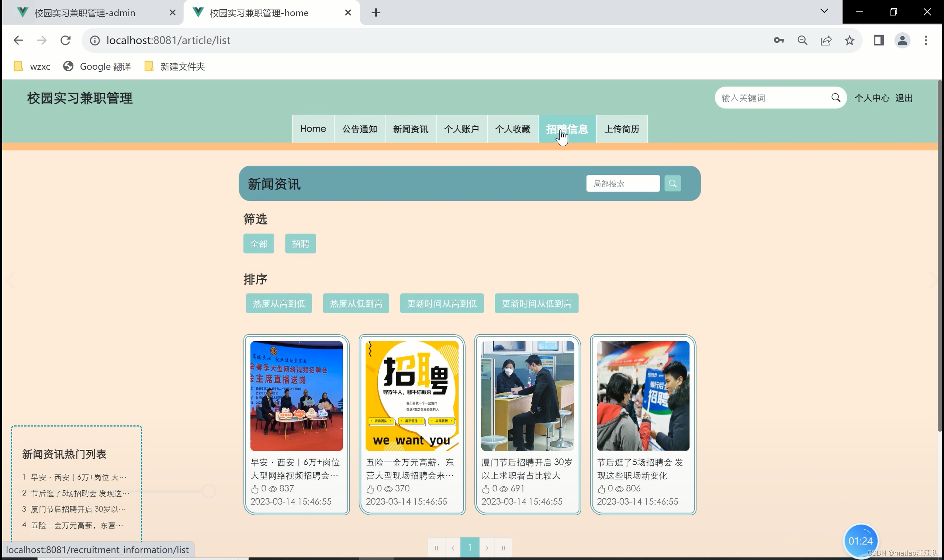Open the 招聘信息 navigation tab
The width and height of the screenshot is (944, 560).
click(x=567, y=129)
